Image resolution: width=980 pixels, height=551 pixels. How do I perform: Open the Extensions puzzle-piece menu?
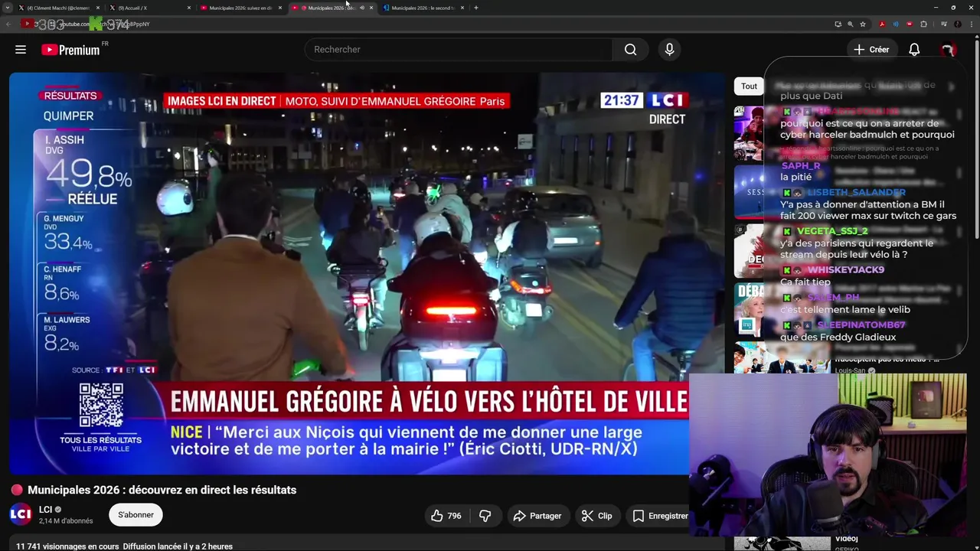pyautogui.click(x=923, y=24)
